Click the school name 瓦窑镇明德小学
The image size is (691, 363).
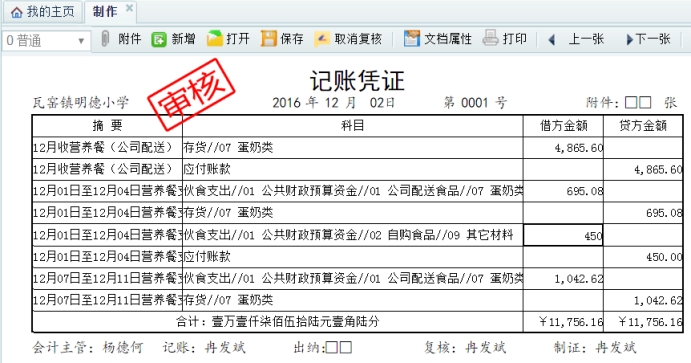[x=81, y=103]
